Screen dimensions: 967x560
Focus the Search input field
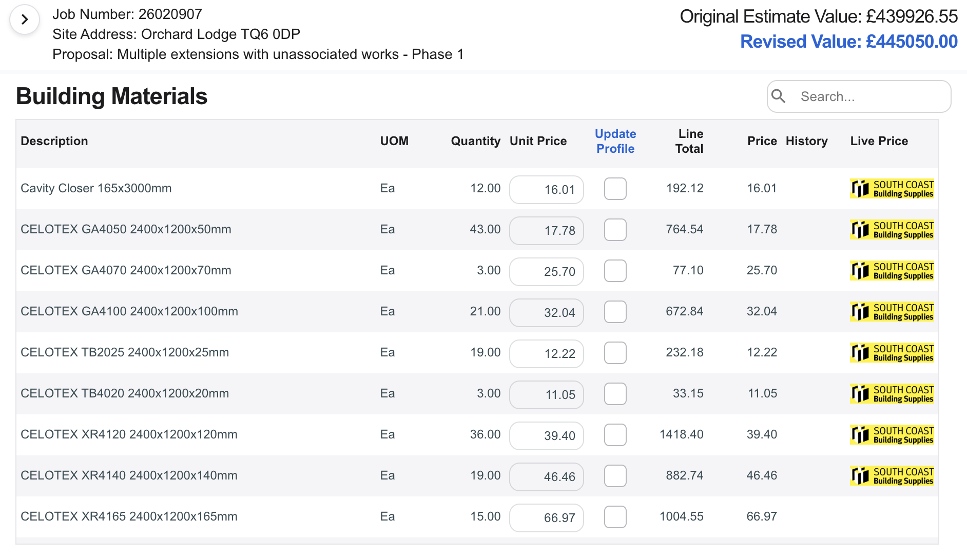859,96
